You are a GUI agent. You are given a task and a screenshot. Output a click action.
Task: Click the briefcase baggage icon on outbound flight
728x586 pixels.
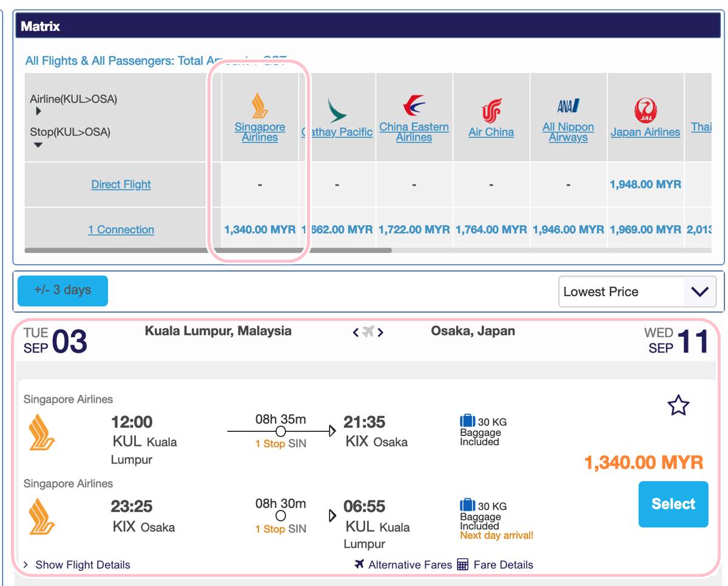(x=467, y=421)
